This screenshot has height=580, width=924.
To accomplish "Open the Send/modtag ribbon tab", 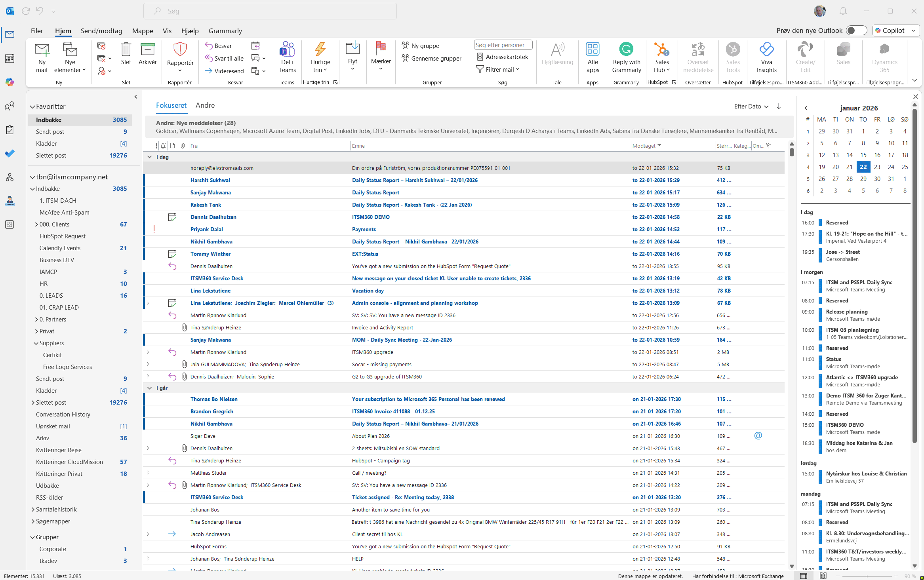I will pyautogui.click(x=101, y=31).
